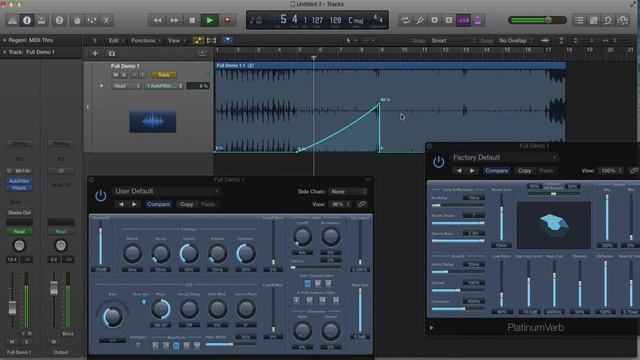Image resolution: width=640 pixels, height=360 pixels.
Task: Toggle the Catch playhead button
Action: coord(227,40)
